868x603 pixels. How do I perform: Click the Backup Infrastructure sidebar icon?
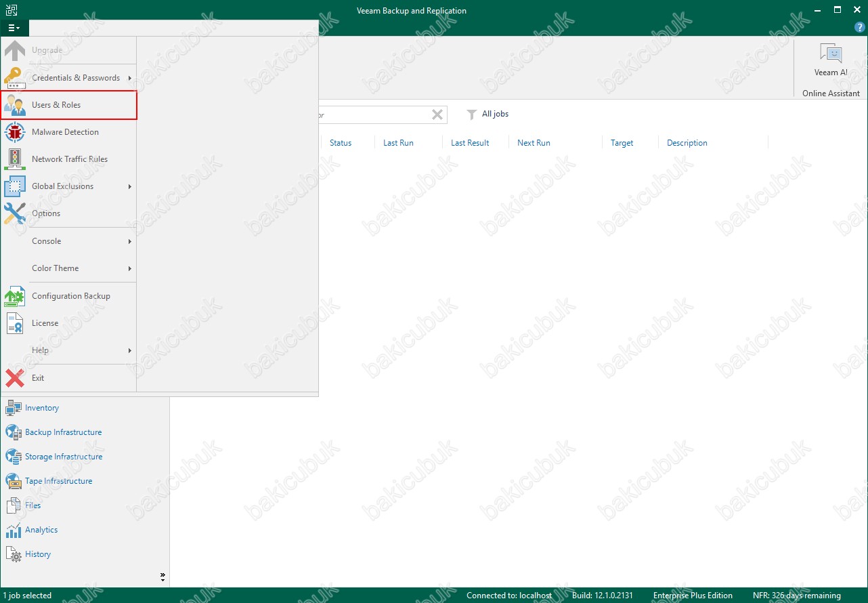pyautogui.click(x=14, y=432)
